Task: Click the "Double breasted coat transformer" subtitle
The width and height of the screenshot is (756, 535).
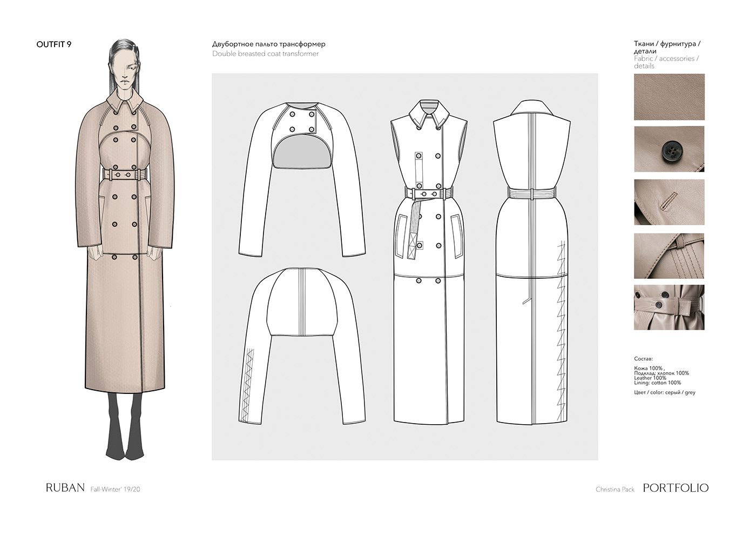Action: (266, 54)
